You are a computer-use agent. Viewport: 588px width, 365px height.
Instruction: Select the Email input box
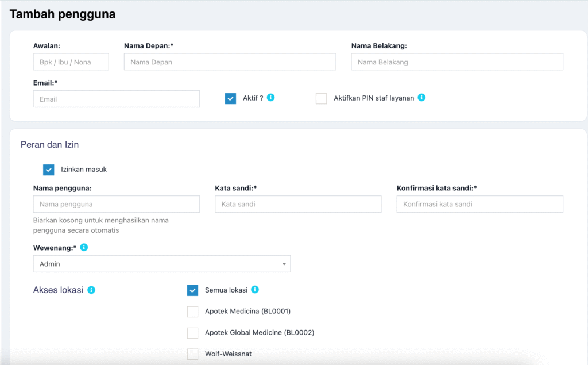tap(117, 99)
